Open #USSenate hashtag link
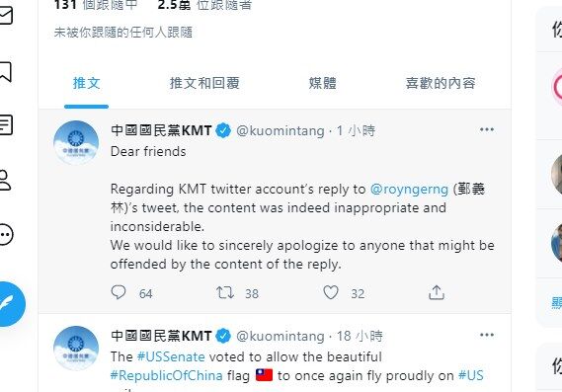 (x=171, y=356)
